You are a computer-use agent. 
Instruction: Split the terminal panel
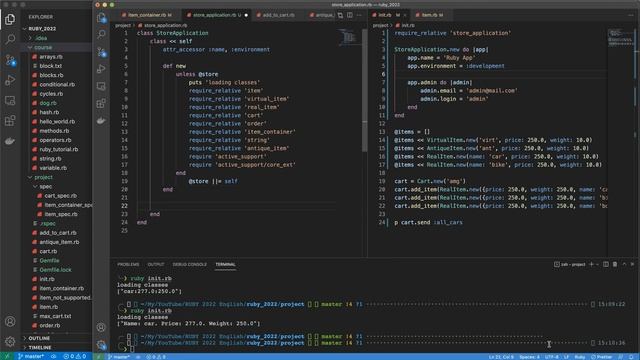click(x=606, y=264)
